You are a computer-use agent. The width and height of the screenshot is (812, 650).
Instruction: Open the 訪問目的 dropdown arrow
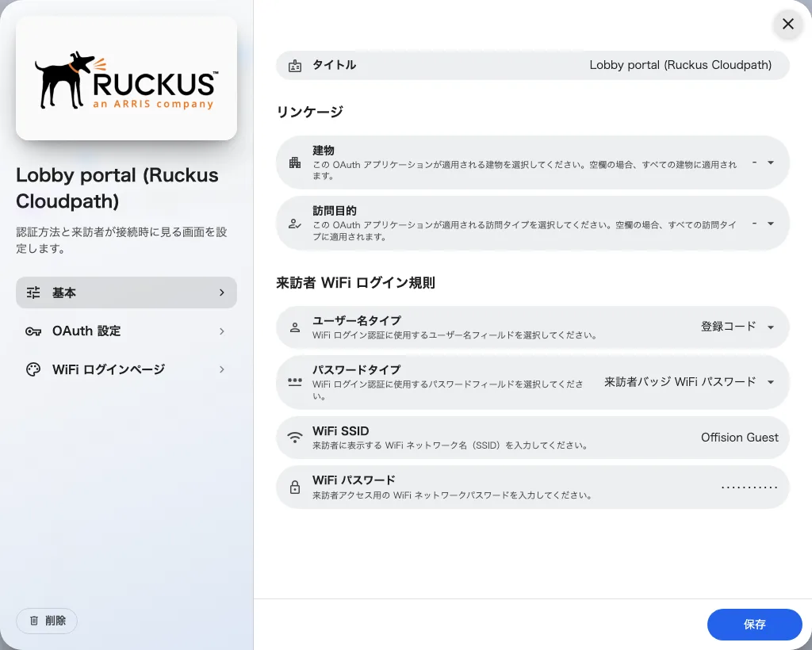[771, 224]
